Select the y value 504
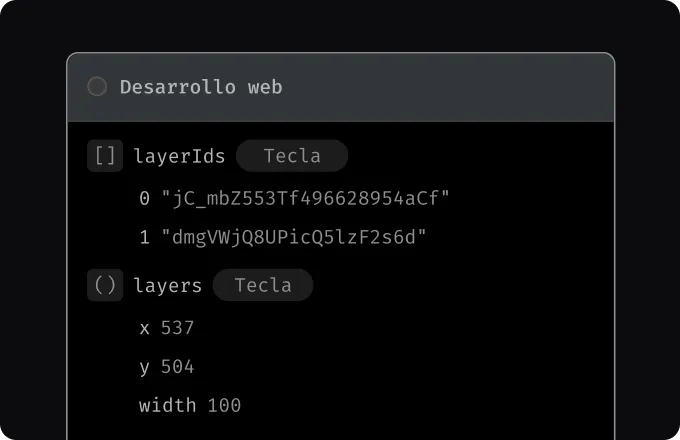This screenshot has height=440, width=680. 177,367
